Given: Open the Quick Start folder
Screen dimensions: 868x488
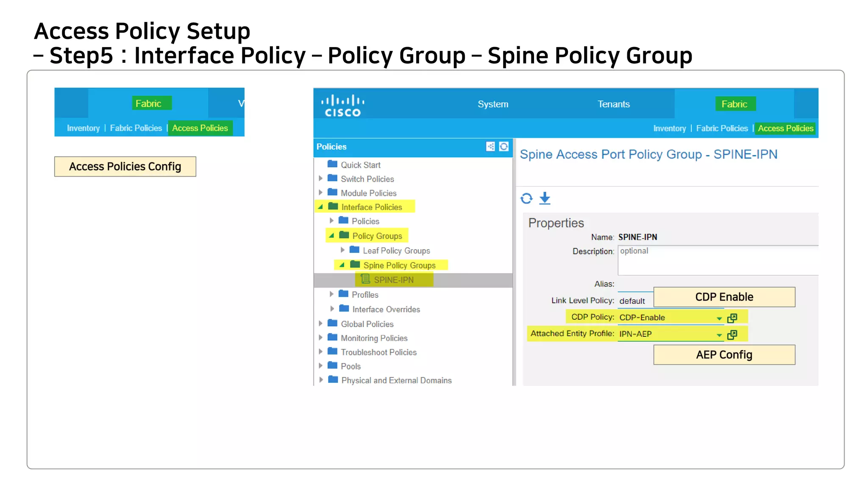Looking at the screenshot, I should [360, 165].
